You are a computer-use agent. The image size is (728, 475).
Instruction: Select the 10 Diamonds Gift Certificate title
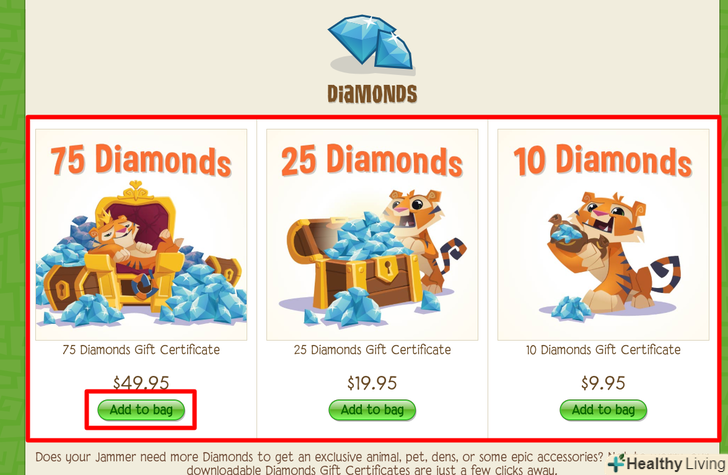603,350
